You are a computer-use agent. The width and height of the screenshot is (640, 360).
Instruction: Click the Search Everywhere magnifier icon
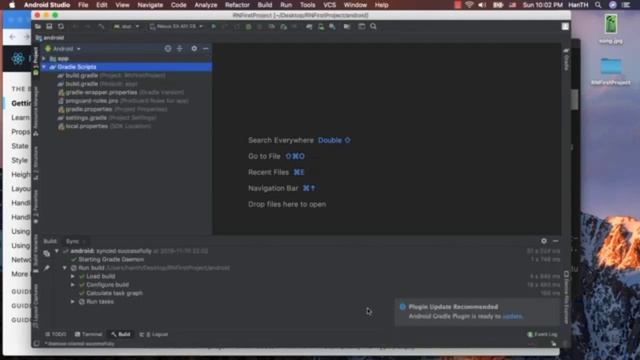point(373,27)
